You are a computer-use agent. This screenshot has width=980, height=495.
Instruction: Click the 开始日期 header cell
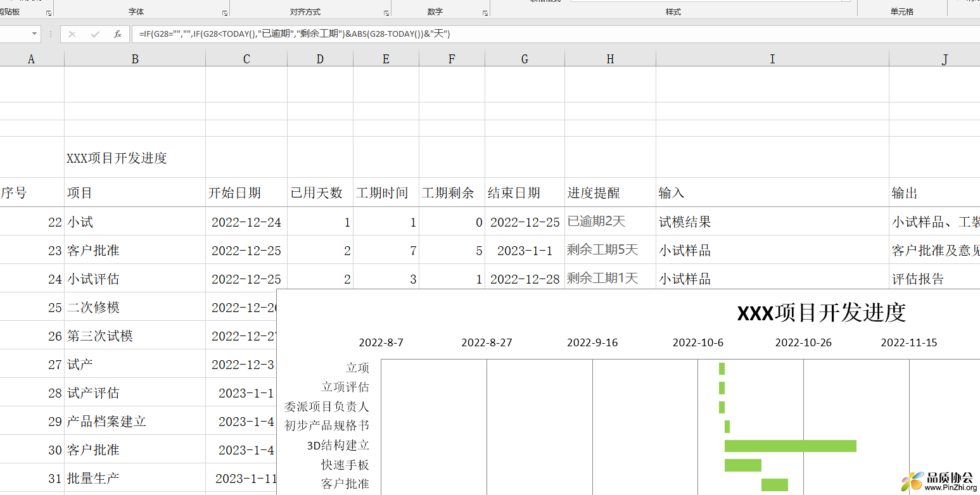246,192
